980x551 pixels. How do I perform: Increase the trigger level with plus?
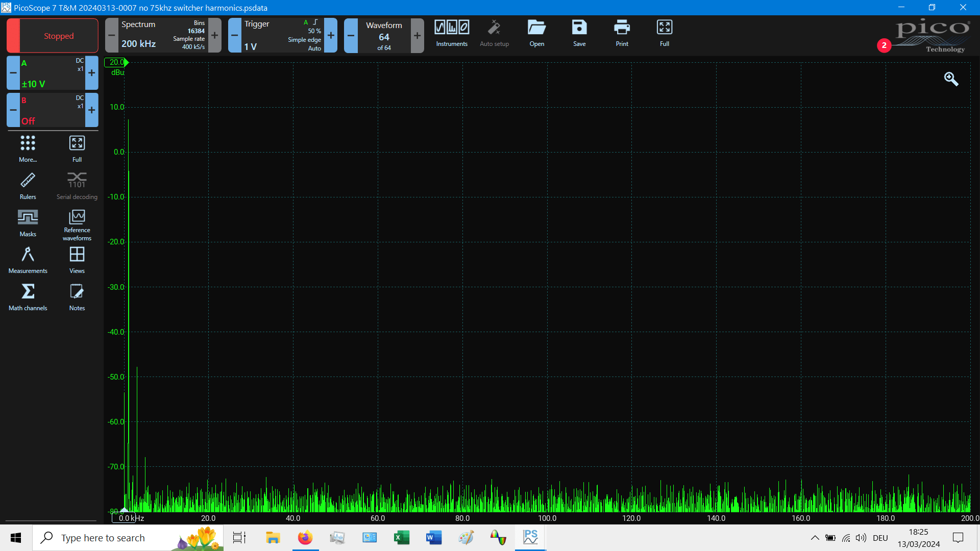point(331,35)
